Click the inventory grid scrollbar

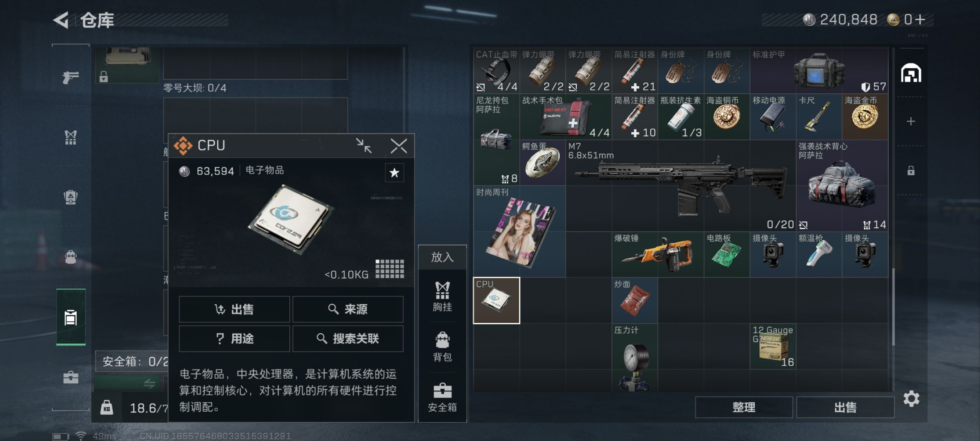pyautogui.click(x=893, y=306)
